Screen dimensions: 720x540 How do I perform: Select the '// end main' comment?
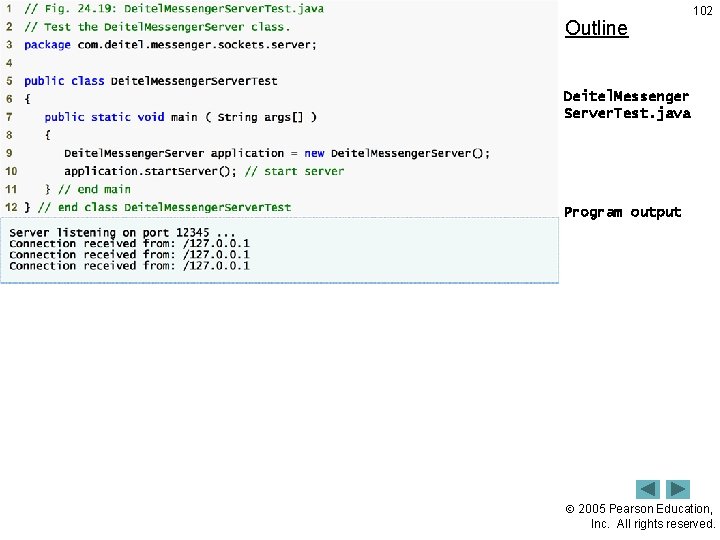click(x=94, y=189)
